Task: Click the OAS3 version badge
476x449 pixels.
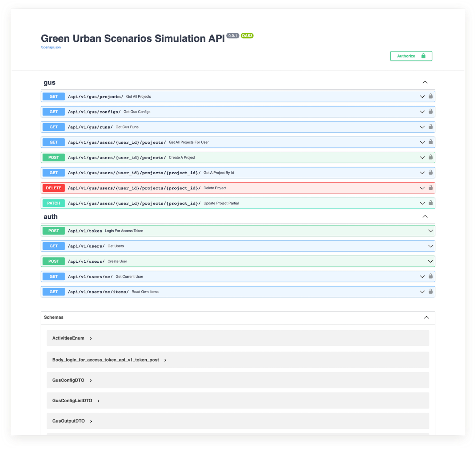Action: [247, 36]
